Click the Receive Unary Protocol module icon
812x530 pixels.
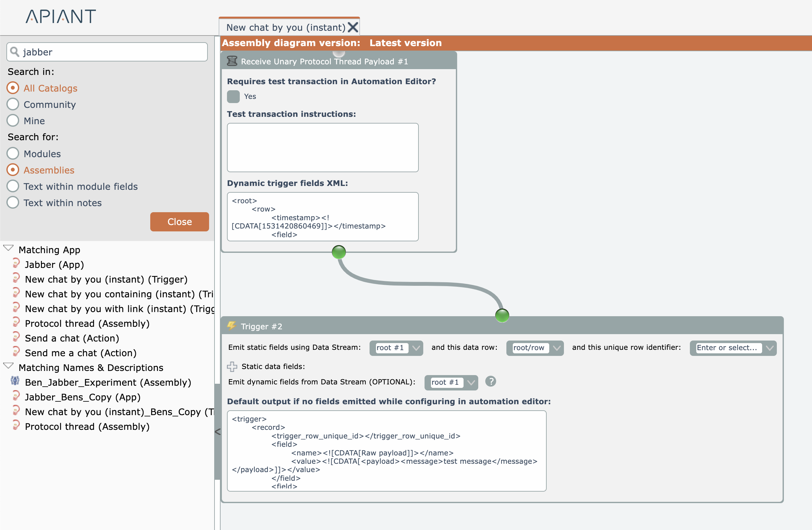[x=232, y=61]
